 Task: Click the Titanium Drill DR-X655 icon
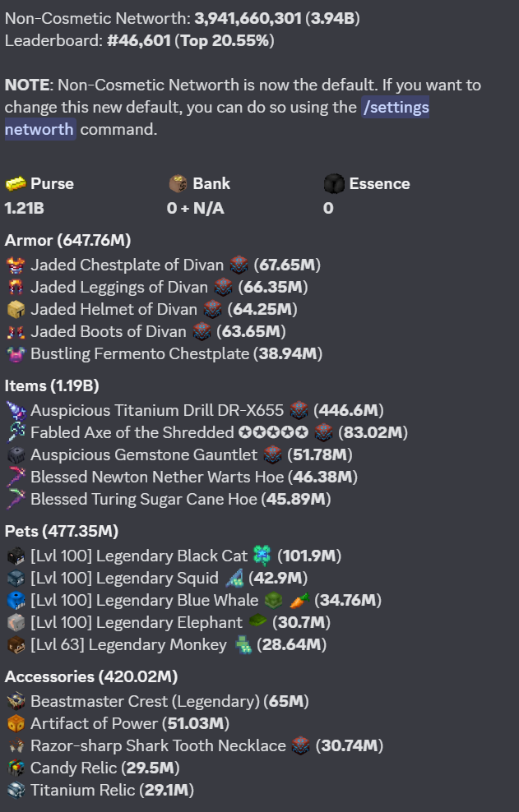click(x=16, y=410)
